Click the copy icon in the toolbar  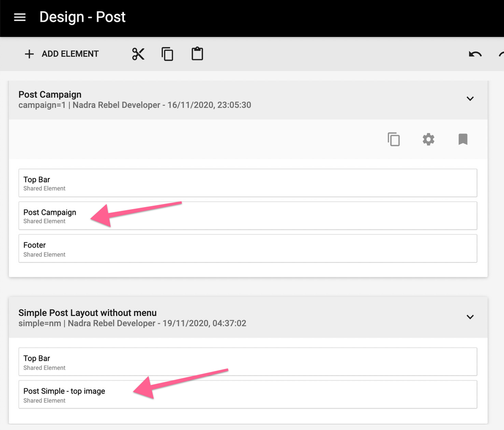click(168, 54)
